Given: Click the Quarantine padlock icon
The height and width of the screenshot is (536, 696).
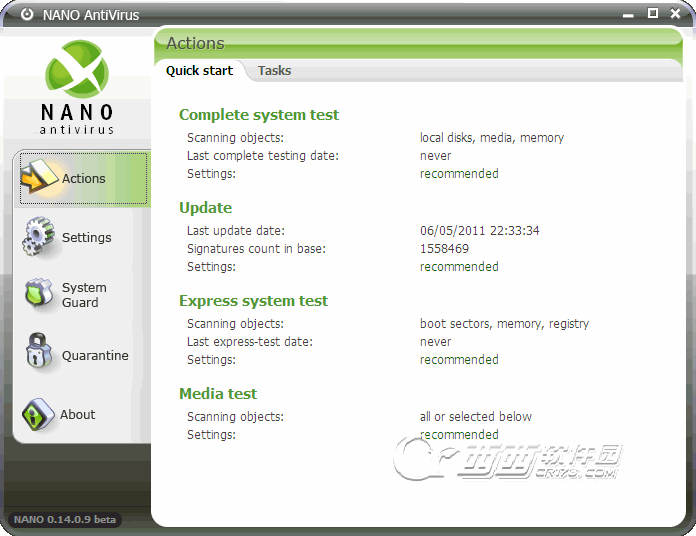Looking at the screenshot, I should pos(39,351).
